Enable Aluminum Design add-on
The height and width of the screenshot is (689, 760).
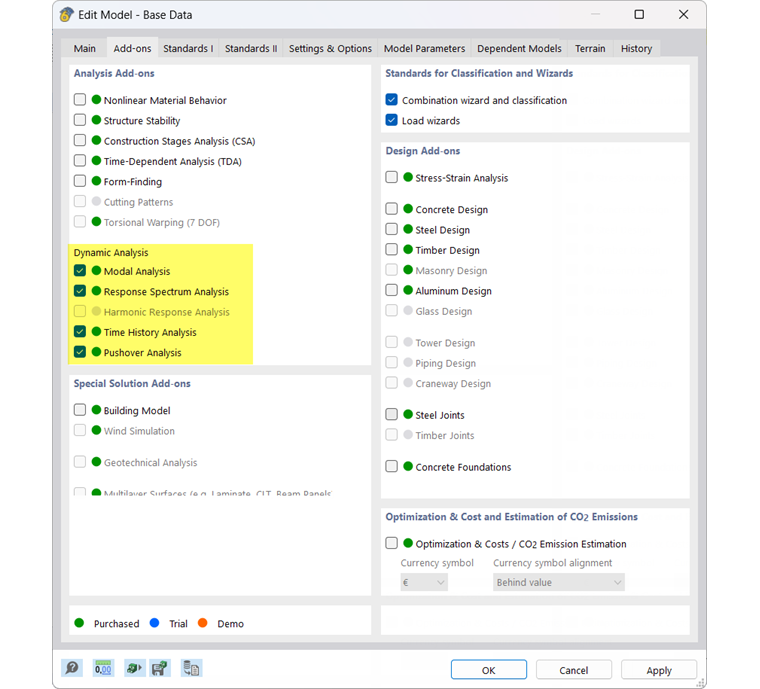[x=392, y=290]
